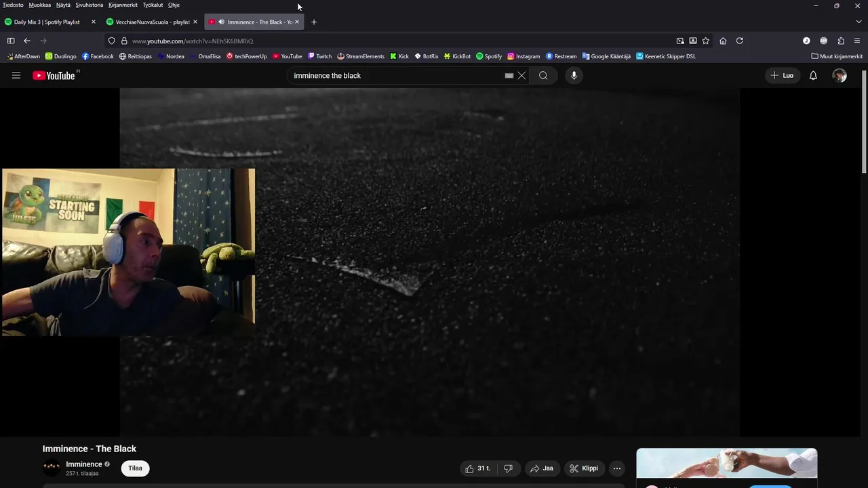The image size is (868, 488).
Task: Mute the tab via speaker icon
Action: coord(221,22)
